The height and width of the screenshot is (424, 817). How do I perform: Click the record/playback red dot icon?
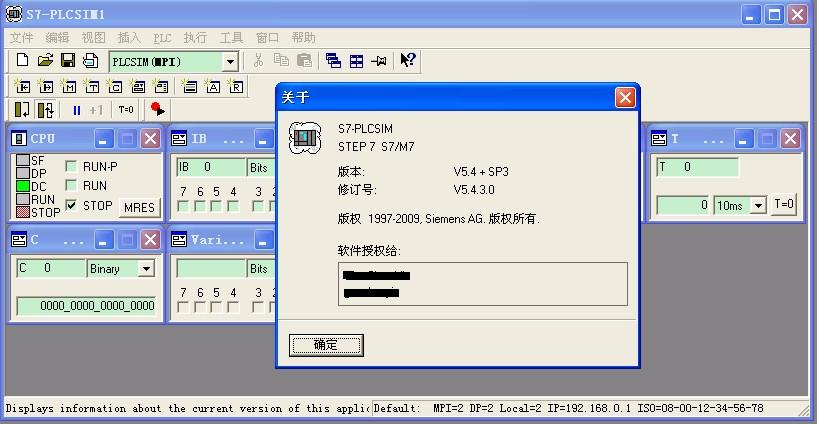157,110
